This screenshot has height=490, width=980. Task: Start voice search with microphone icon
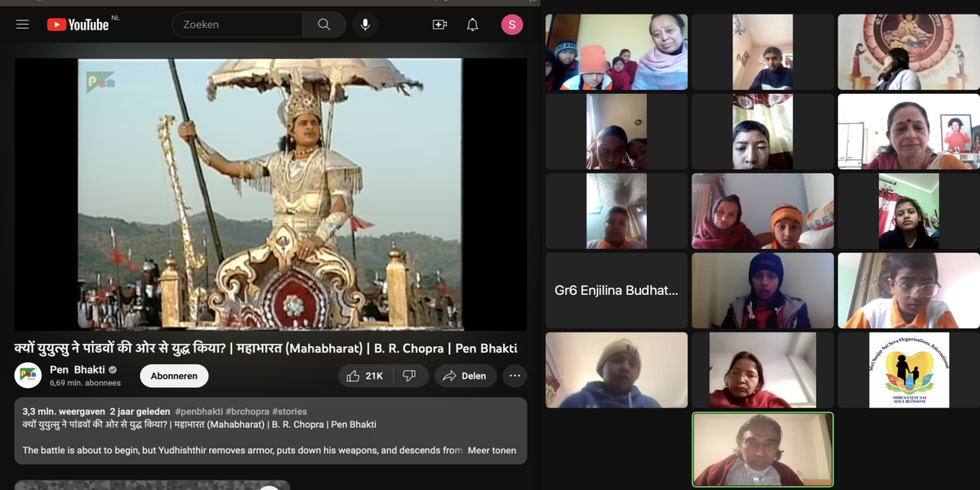click(x=365, y=24)
